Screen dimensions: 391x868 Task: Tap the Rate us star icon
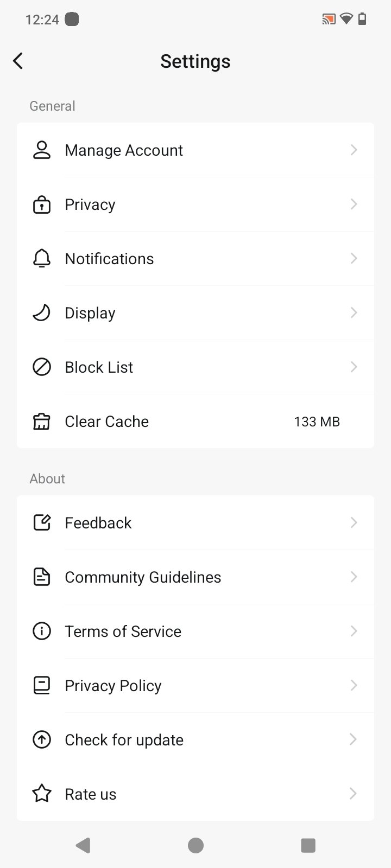click(42, 794)
